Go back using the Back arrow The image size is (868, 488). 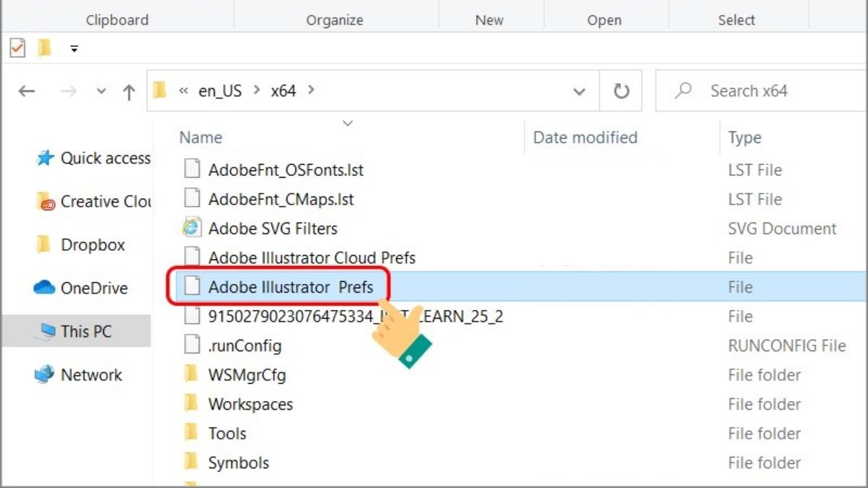(26, 91)
